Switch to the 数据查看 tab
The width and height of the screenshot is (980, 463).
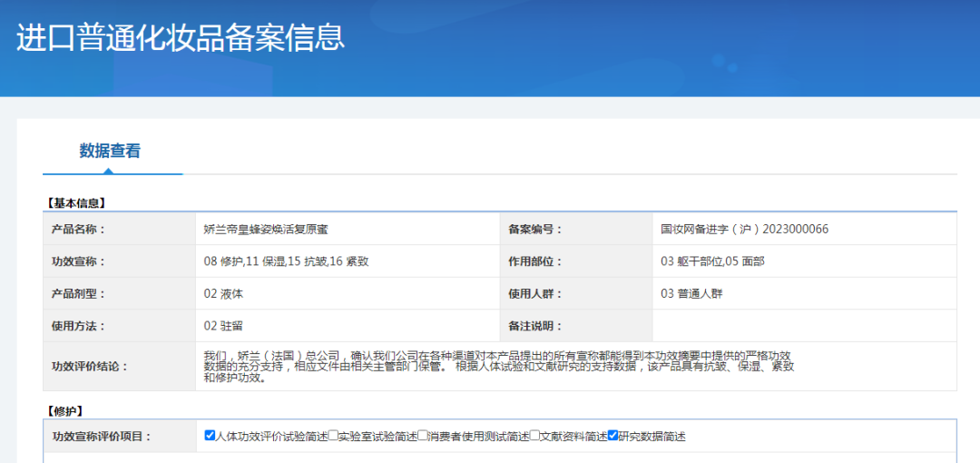(x=110, y=151)
